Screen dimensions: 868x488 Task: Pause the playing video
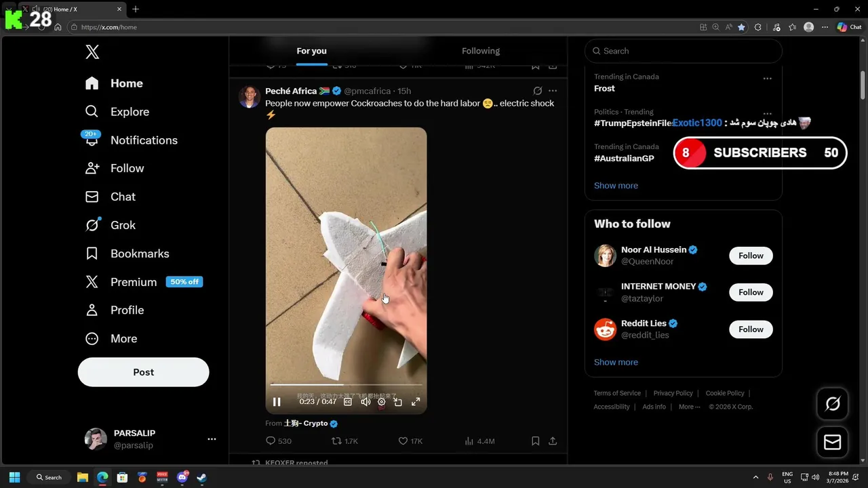coord(277,402)
